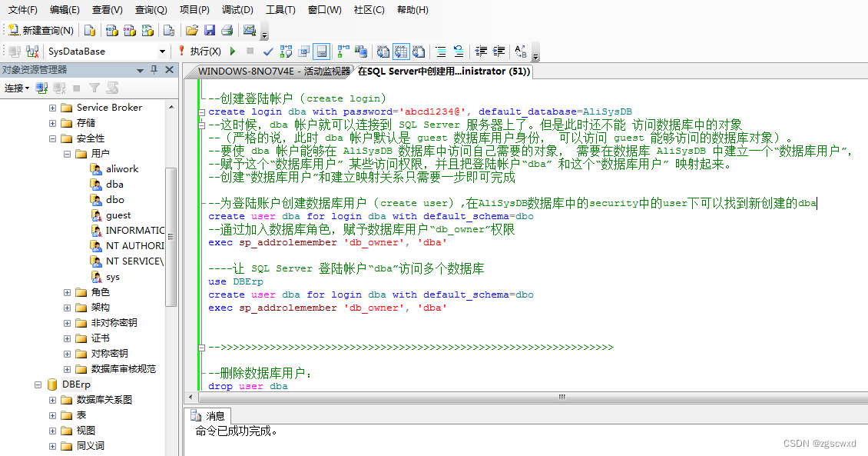
Task: Open the 查询(Q) menu
Action: pyautogui.click(x=151, y=10)
